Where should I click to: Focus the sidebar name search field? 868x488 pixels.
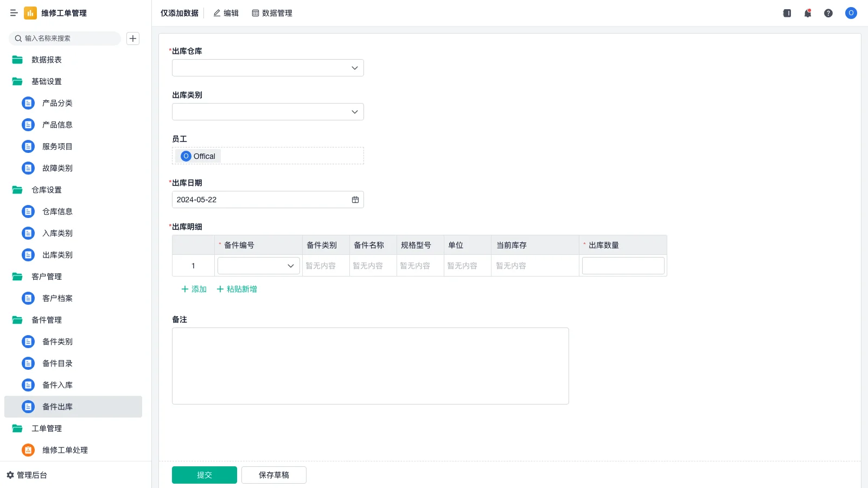pos(65,38)
